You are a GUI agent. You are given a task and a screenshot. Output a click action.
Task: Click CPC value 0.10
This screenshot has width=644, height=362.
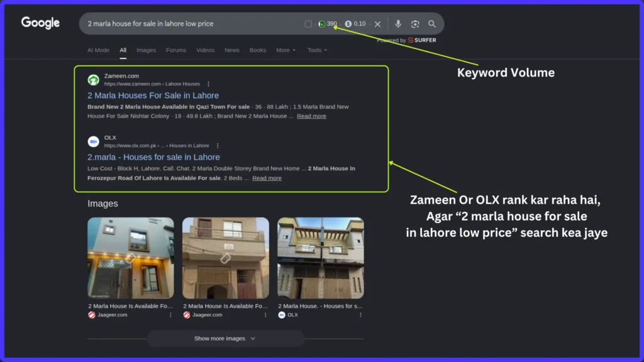(359, 24)
